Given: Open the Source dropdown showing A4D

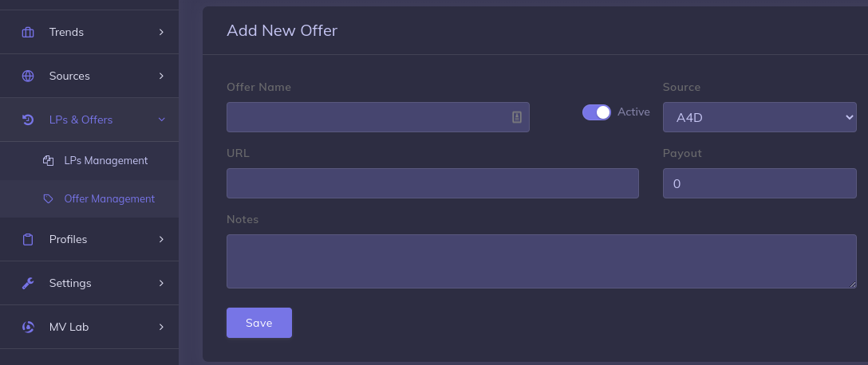Looking at the screenshot, I should pos(759,118).
